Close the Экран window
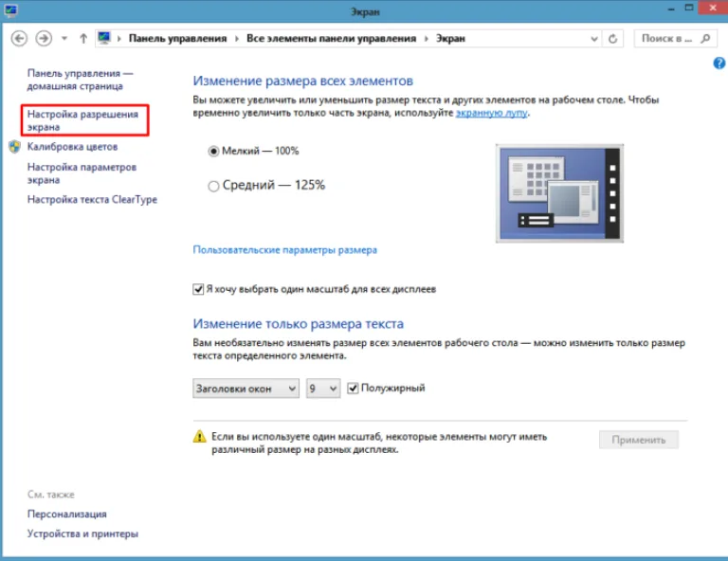The height and width of the screenshot is (561, 728). coord(713,8)
